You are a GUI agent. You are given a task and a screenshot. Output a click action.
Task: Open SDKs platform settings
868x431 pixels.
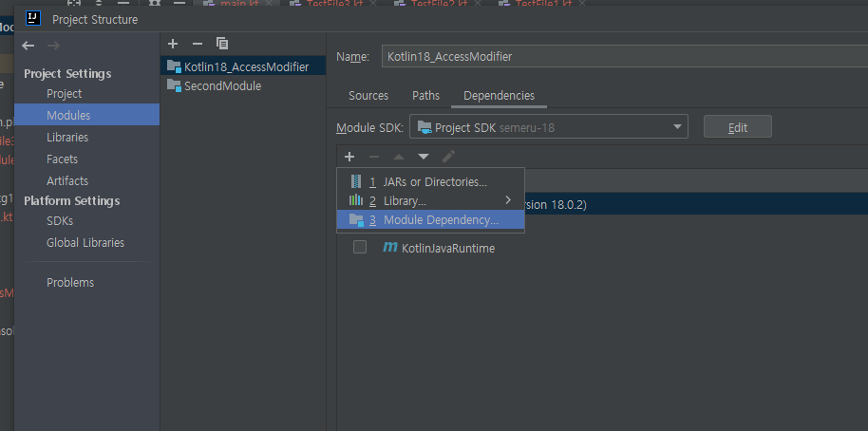point(60,221)
